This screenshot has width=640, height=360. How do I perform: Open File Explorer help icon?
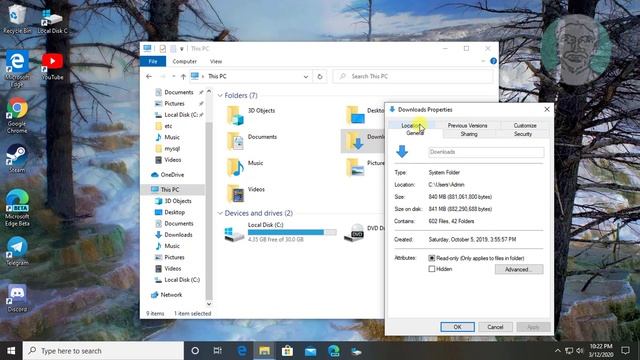coord(493,61)
